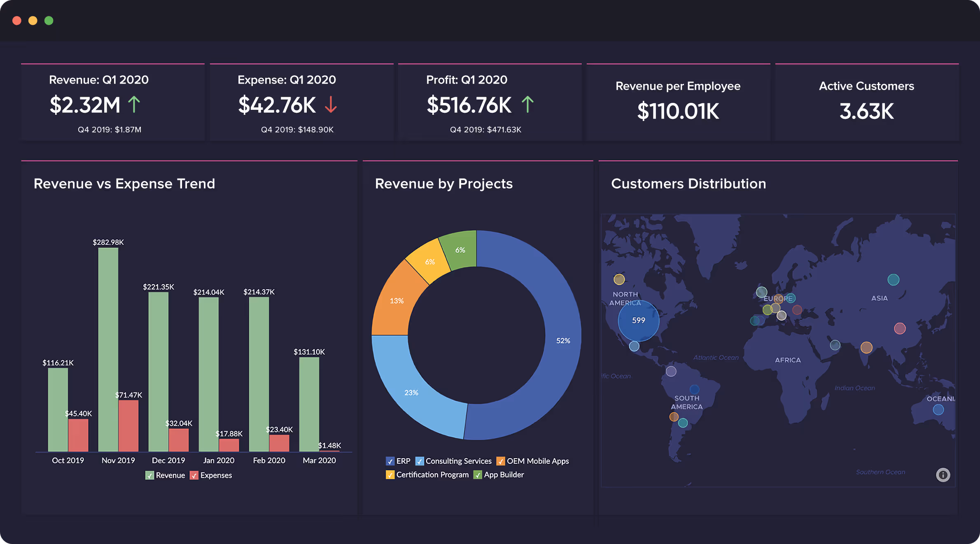Click the red down arrow beside Expense $42.76K
Image resolution: width=980 pixels, height=544 pixels.
[x=331, y=105]
